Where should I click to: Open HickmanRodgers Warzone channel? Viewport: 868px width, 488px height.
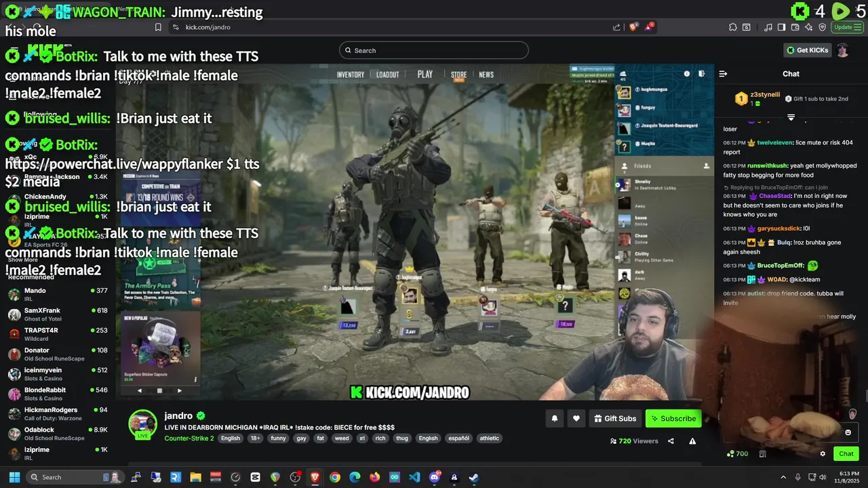58,413
